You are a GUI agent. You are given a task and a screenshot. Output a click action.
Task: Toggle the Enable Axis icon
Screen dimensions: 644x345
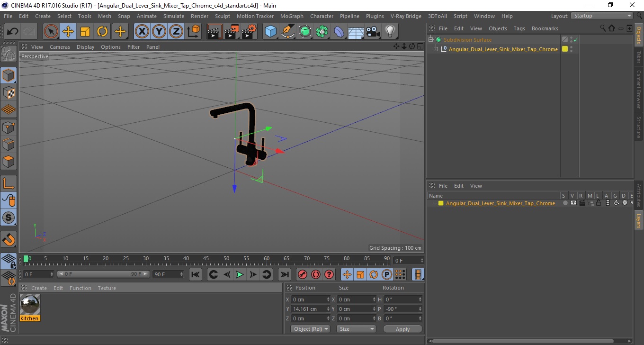[x=9, y=183]
